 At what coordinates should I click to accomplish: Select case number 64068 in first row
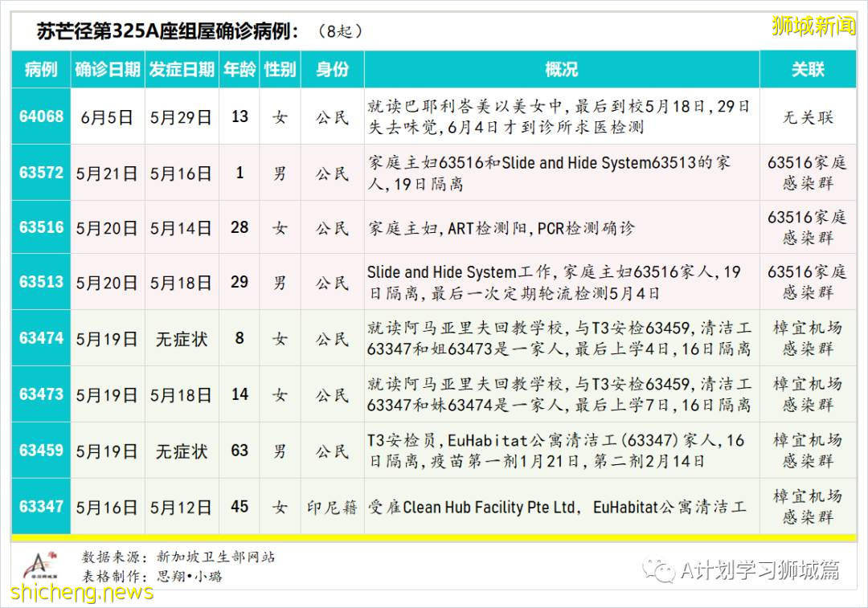(40, 116)
